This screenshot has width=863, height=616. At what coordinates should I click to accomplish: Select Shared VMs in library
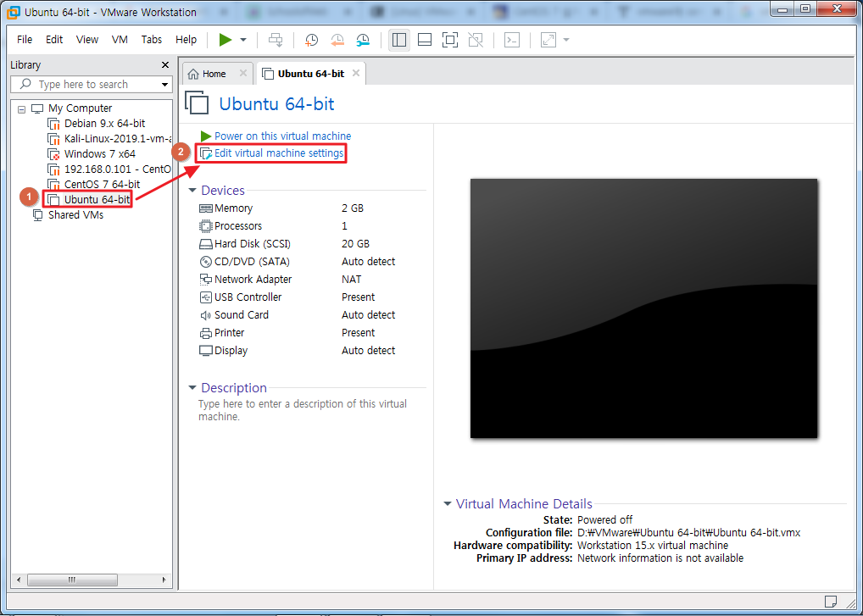point(69,214)
